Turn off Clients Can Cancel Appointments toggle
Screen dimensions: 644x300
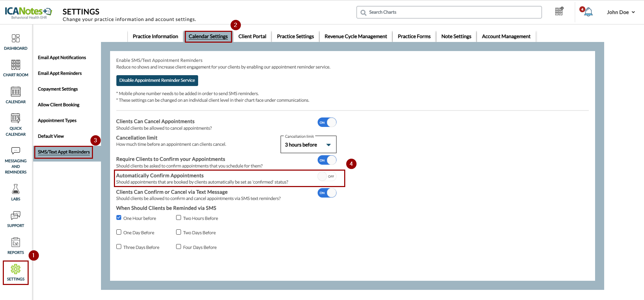click(327, 122)
